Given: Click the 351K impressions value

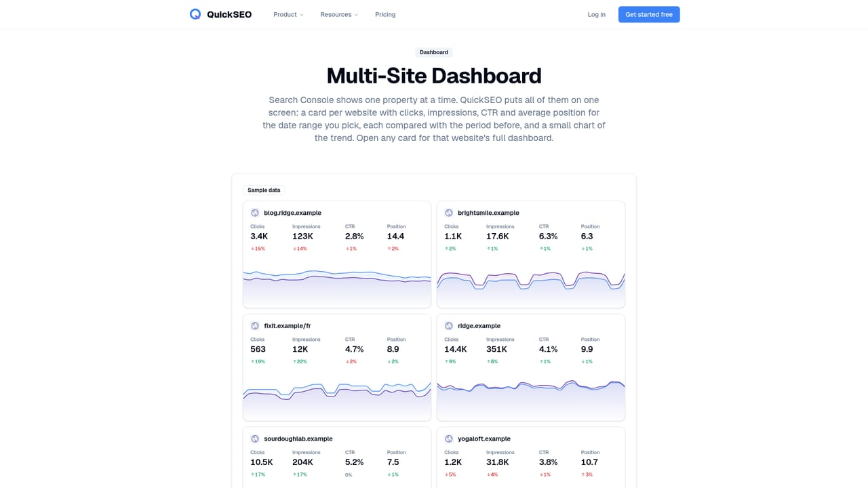Looking at the screenshot, I should tap(497, 350).
